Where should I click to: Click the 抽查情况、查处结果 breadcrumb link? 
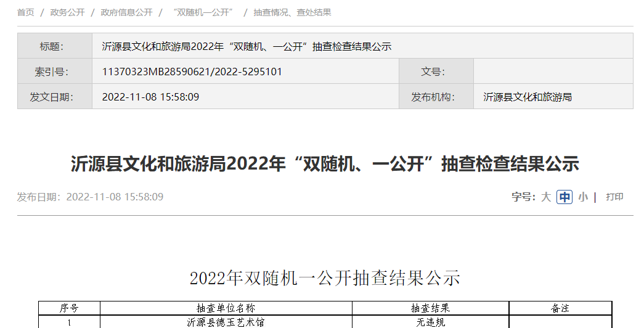[x=292, y=12]
